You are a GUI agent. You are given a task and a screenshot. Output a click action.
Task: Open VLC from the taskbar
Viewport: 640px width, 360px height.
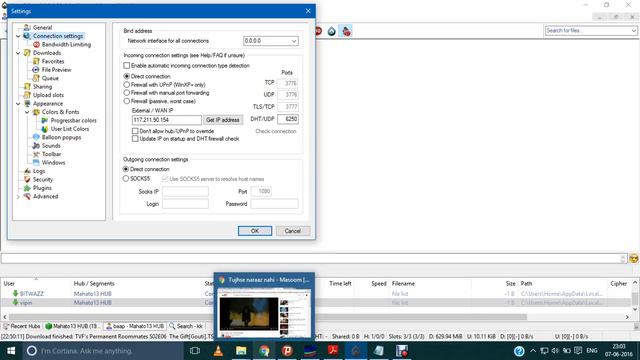218,351
